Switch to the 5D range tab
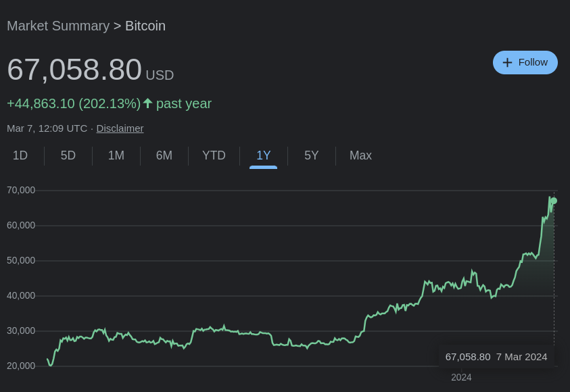570x392 pixels. pos(68,155)
